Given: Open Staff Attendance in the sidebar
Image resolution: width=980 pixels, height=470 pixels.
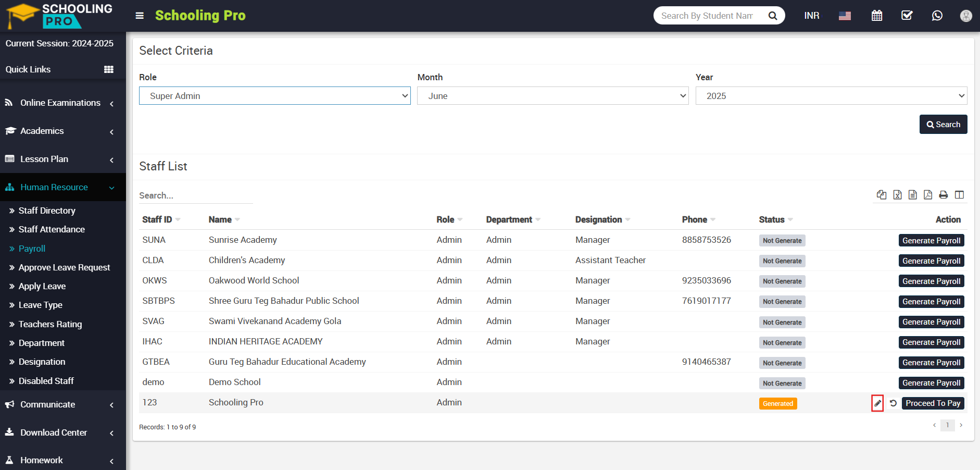Looking at the screenshot, I should coord(52,229).
